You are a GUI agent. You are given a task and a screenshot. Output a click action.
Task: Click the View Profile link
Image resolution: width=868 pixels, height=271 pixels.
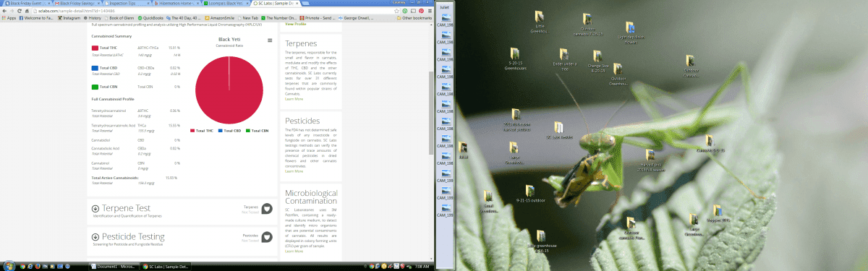295,24
